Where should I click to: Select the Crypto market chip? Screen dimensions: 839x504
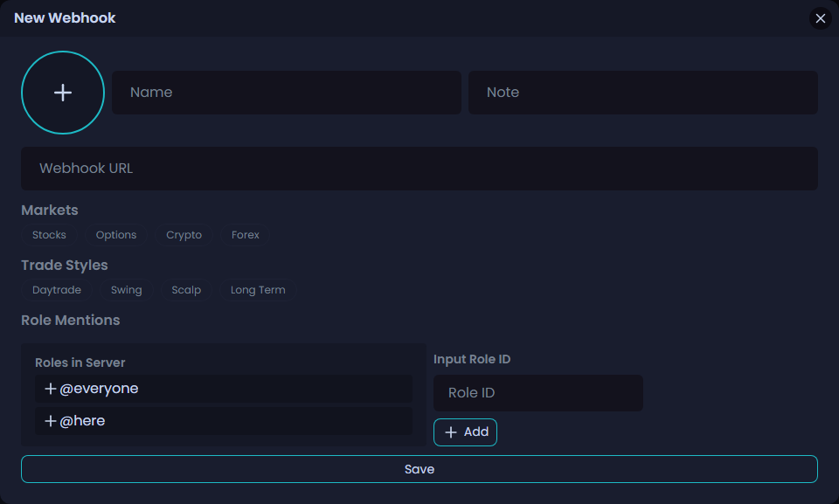click(184, 235)
